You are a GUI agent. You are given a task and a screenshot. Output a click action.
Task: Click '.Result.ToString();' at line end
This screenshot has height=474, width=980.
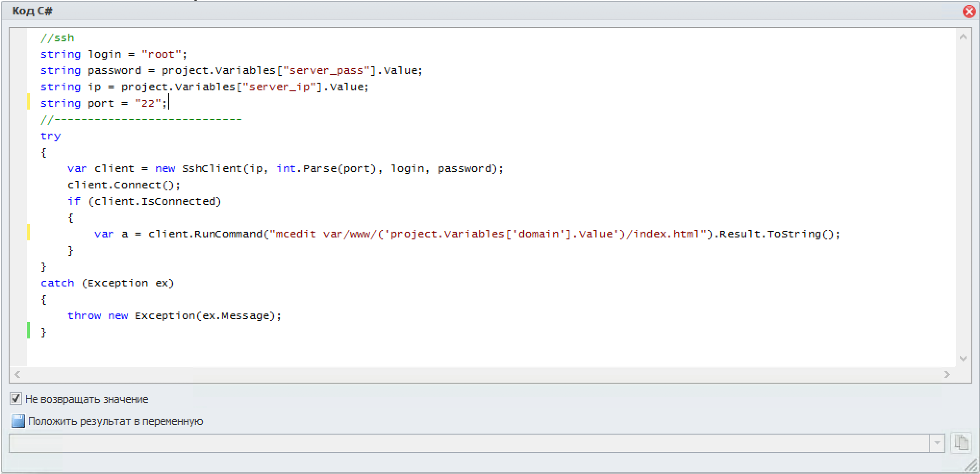coord(777,234)
